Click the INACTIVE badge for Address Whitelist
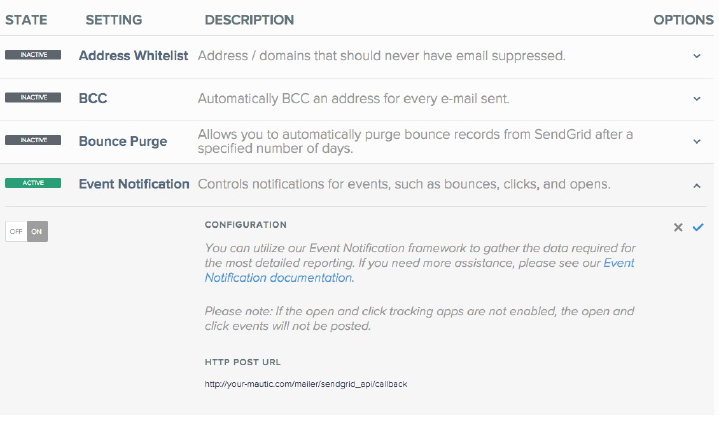This screenshot has width=719, height=422. pyautogui.click(x=33, y=56)
